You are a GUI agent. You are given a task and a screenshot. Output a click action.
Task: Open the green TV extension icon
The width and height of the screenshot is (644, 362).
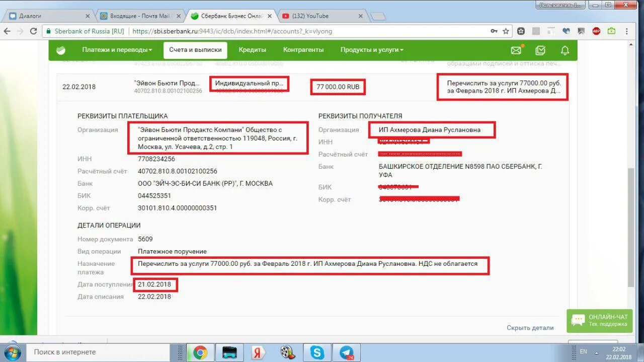pos(611,31)
